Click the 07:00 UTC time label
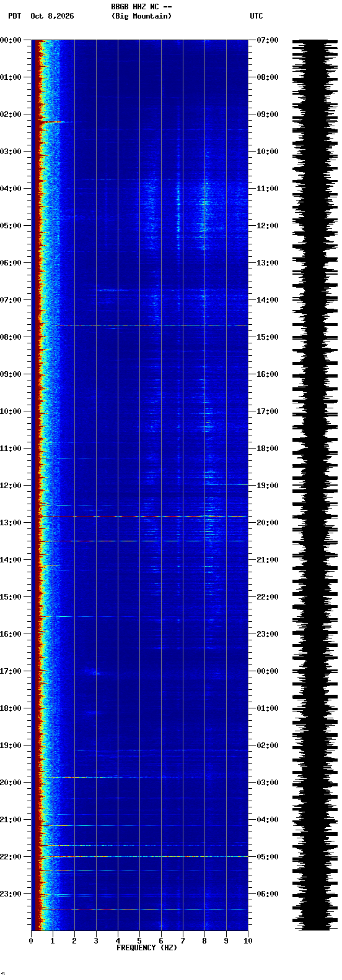This screenshot has height=980, width=342. click(268, 40)
